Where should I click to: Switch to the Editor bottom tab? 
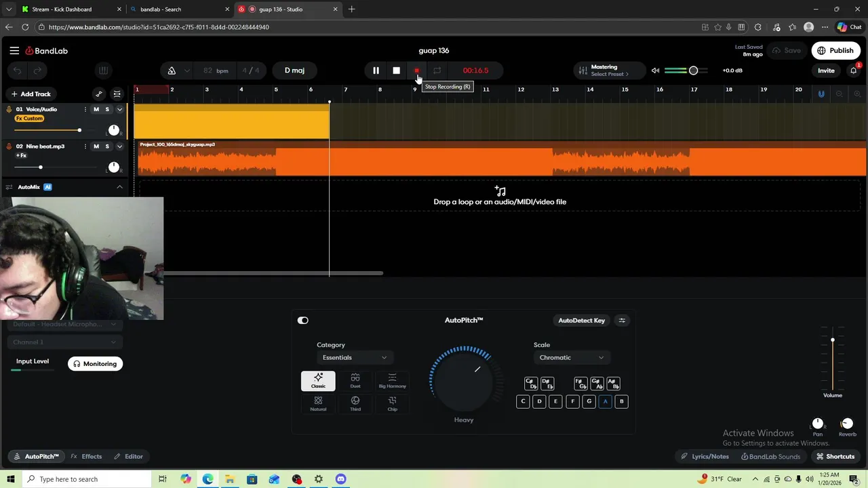(x=128, y=457)
